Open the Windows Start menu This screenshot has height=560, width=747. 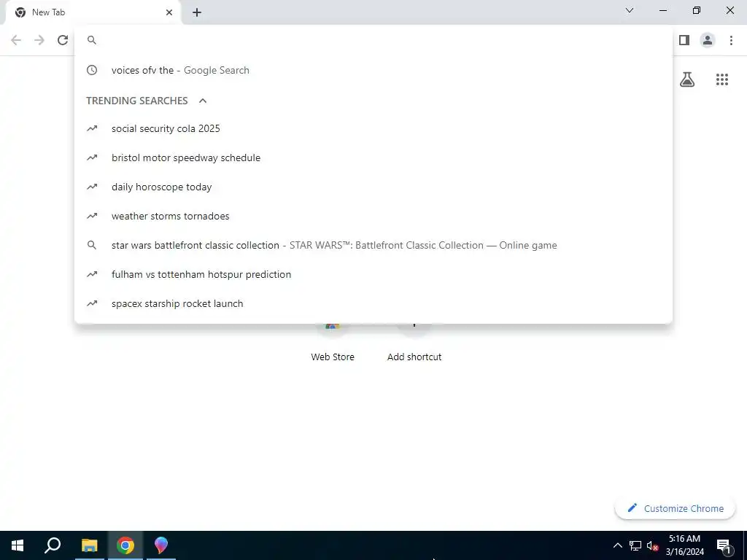(x=18, y=545)
